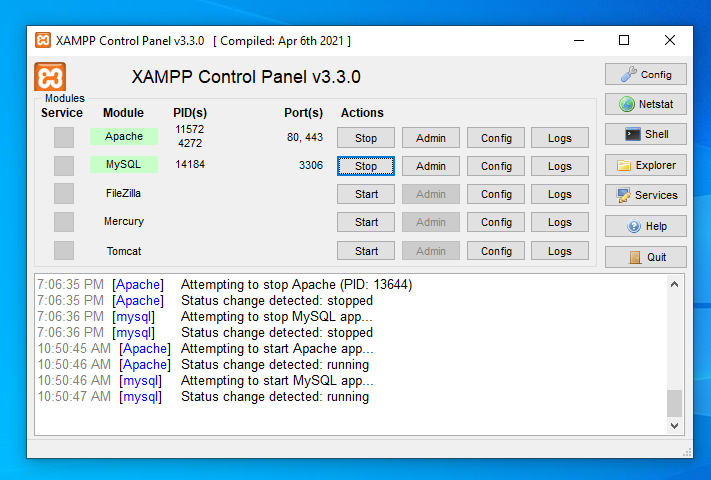
Task: Open the Tomcat Logs button
Action: pos(560,251)
